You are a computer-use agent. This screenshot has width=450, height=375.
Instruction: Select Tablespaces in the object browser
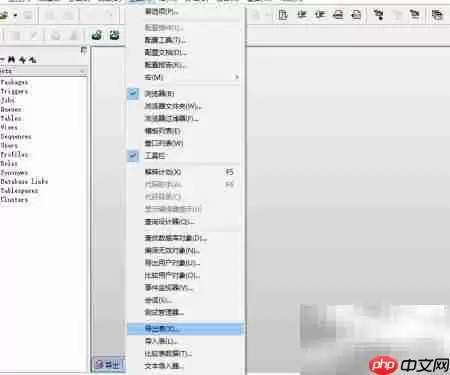click(19, 191)
